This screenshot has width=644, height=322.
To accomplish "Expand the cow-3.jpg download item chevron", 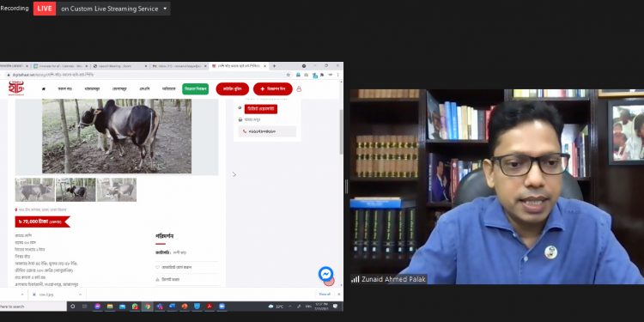I will [80, 295].
